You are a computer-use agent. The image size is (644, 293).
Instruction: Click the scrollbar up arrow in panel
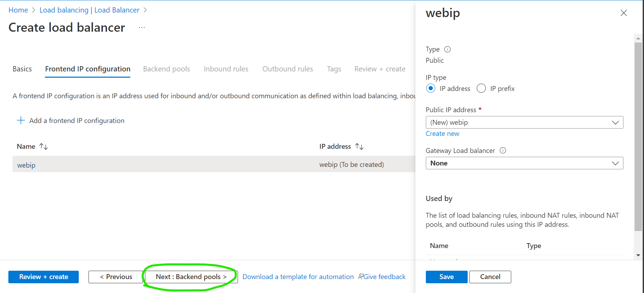click(x=638, y=38)
